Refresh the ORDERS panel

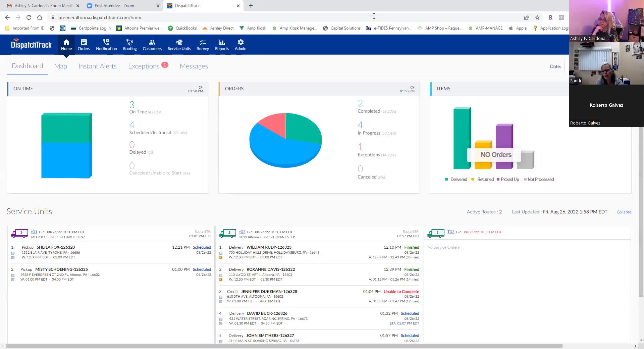tap(412, 87)
